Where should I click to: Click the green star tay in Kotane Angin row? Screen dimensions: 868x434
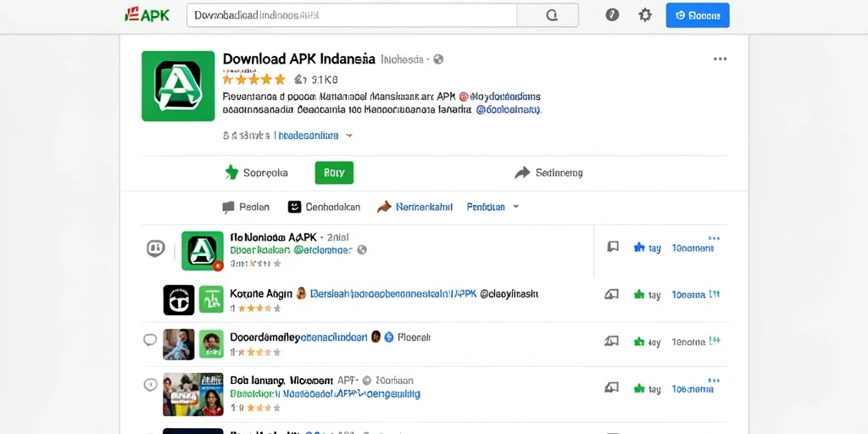(x=647, y=295)
